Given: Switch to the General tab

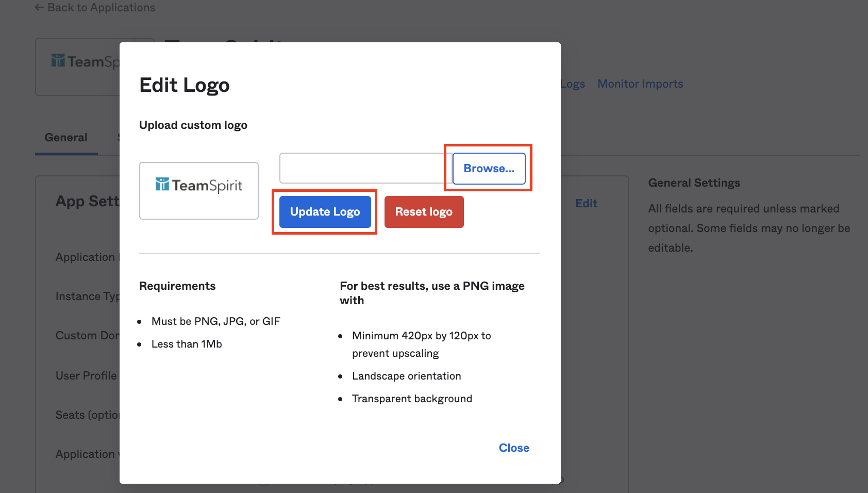Looking at the screenshot, I should click(66, 138).
